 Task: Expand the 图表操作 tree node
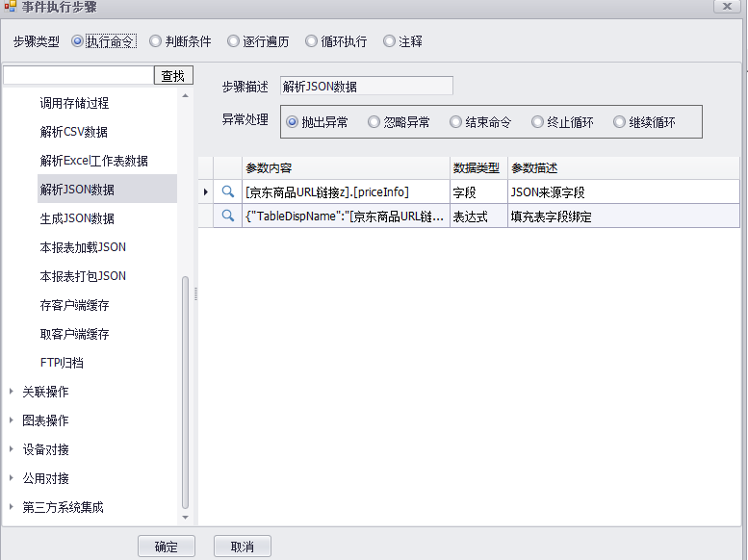point(12,420)
